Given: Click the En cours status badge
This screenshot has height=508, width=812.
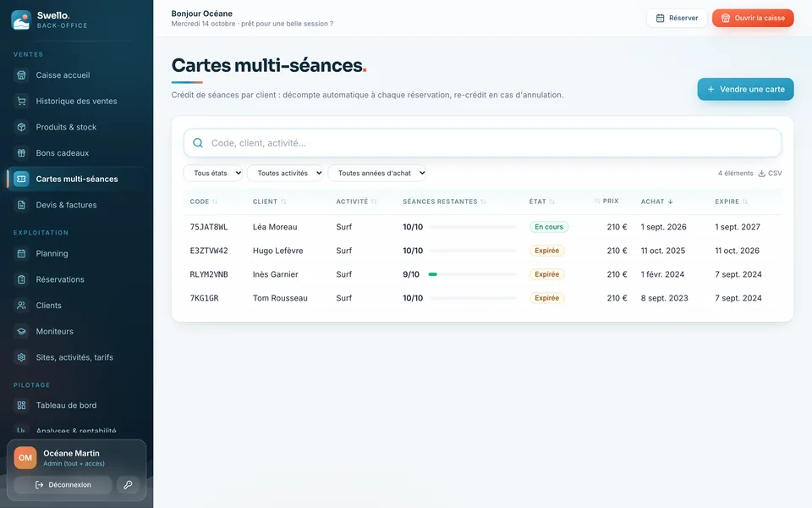Looking at the screenshot, I should pyautogui.click(x=549, y=227).
